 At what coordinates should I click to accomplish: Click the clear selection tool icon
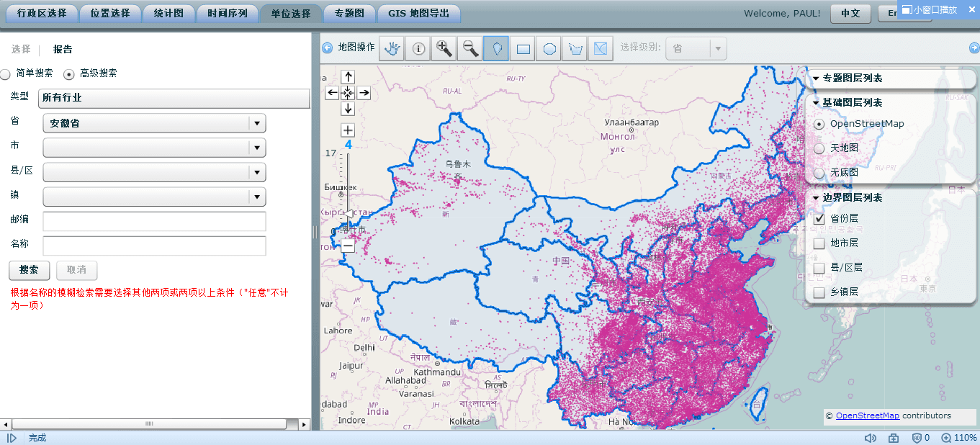tap(601, 48)
